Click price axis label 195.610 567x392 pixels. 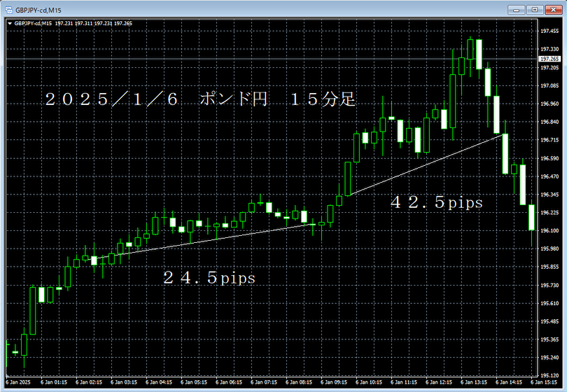[549, 303]
